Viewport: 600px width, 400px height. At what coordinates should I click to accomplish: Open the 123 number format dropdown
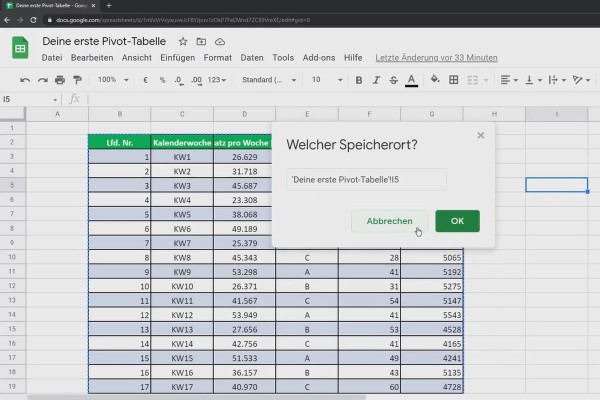click(x=217, y=80)
